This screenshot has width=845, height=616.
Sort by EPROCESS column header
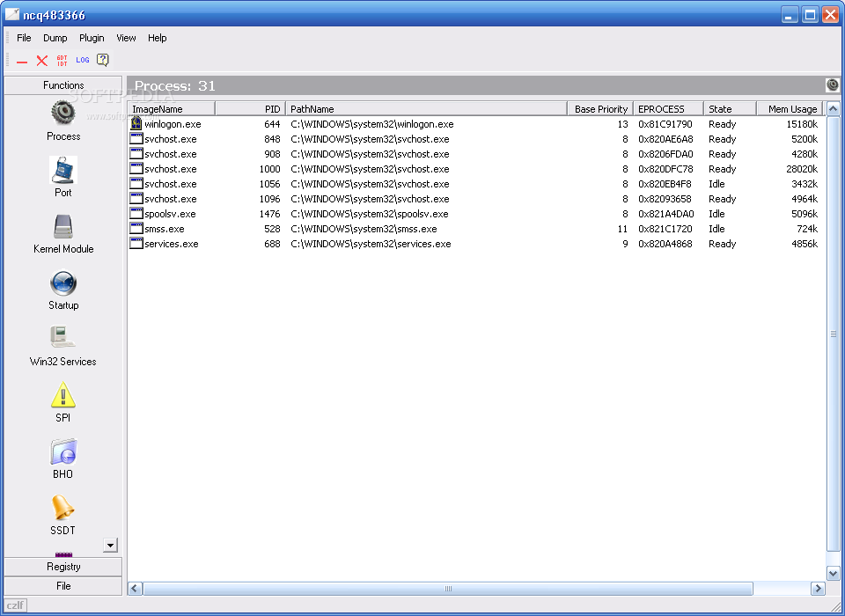pos(669,109)
